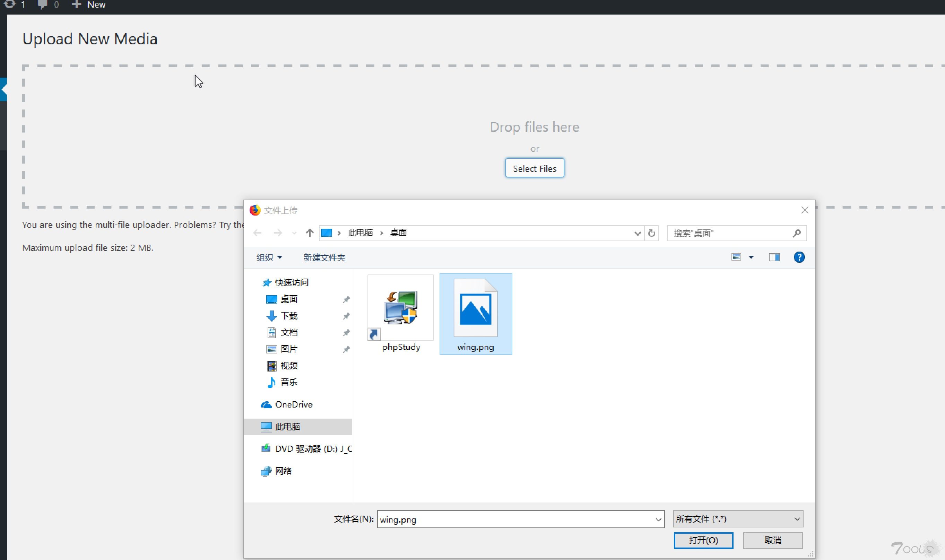The height and width of the screenshot is (560, 945).
Task: Click the pin icon next to 桌面
Action: [346, 300]
